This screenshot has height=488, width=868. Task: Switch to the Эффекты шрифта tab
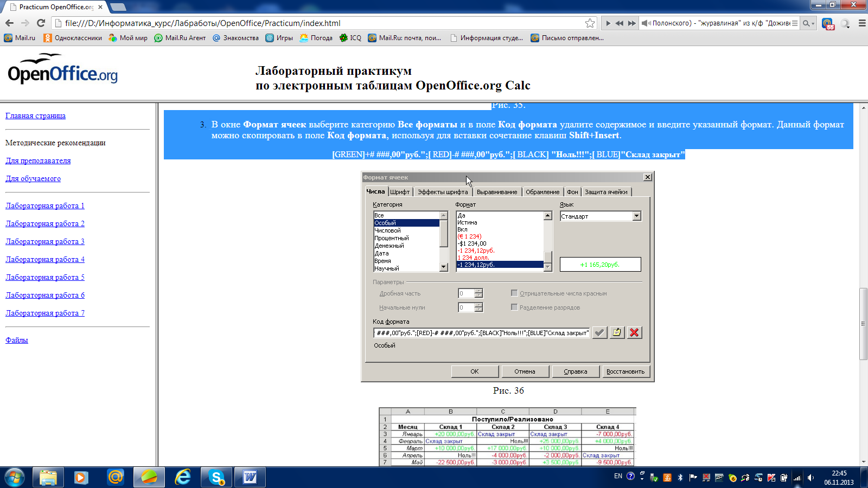(443, 192)
